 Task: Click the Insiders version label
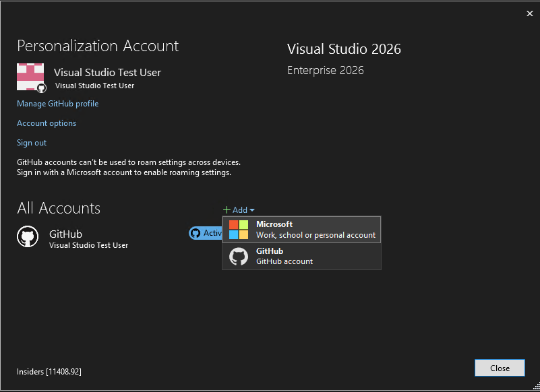(48, 371)
